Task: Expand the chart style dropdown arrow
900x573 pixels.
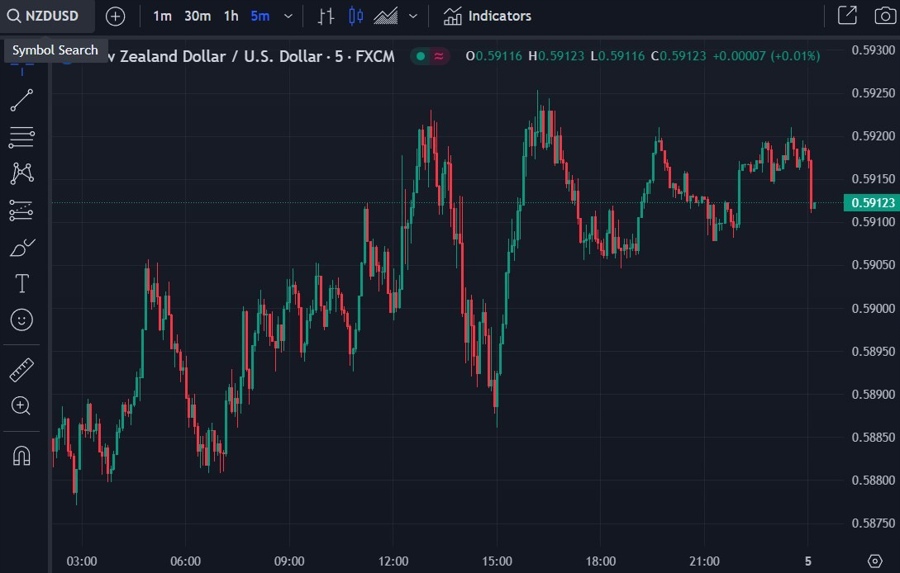Action: click(413, 16)
